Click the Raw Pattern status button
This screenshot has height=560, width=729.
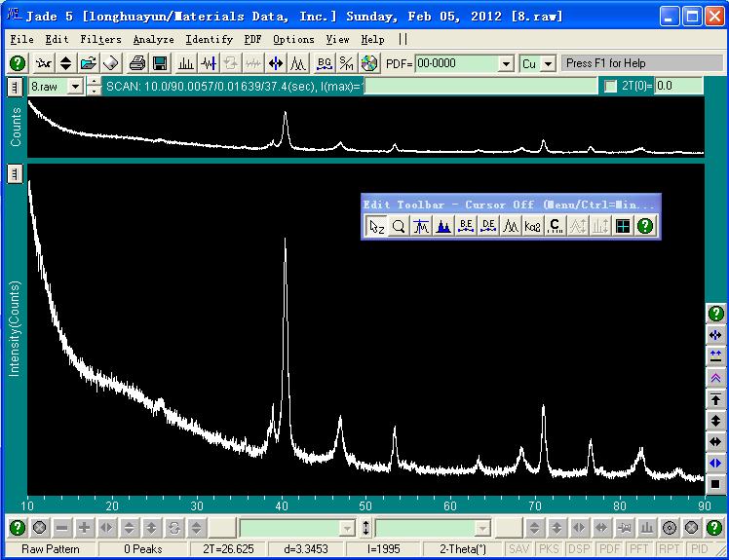[x=51, y=549]
